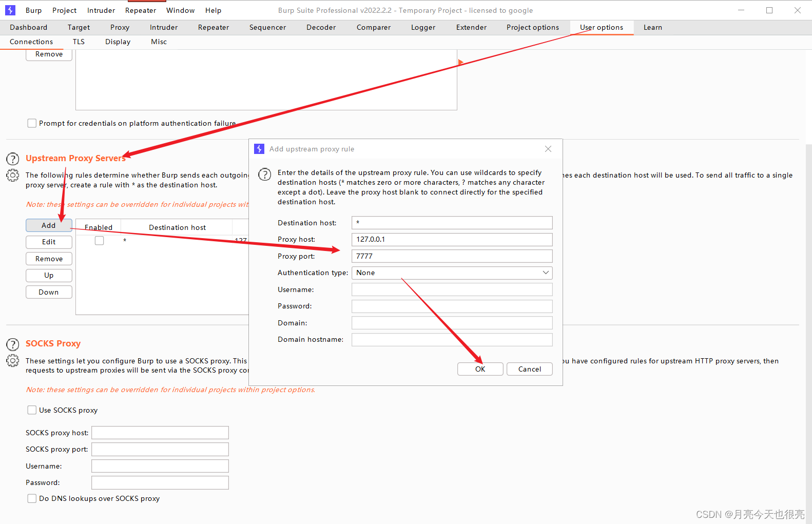Switch to the Repeater tool tab
Image resolution: width=812 pixels, height=524 pixels.
coord(214,27)
